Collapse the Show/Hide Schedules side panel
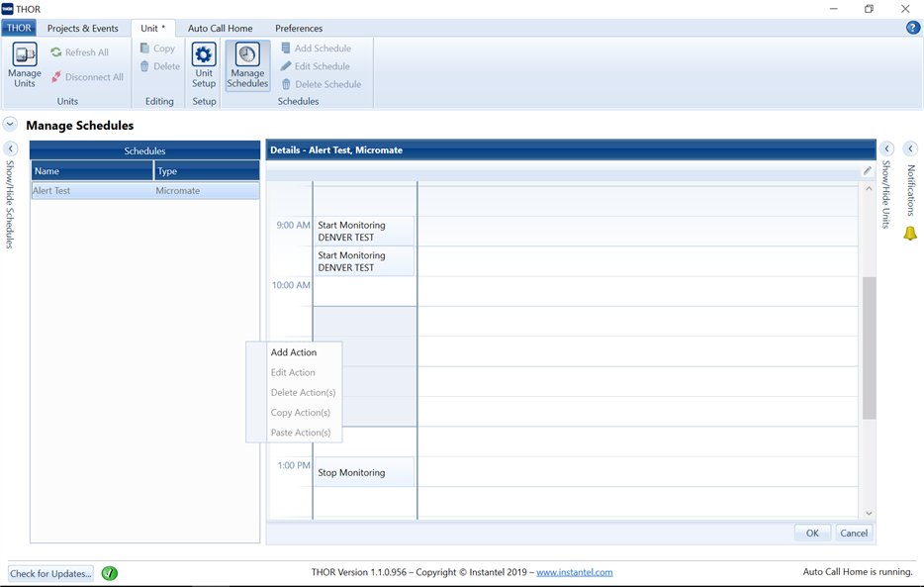The width and height of the screenshot is (924, 587). click(x=11, y=149)
